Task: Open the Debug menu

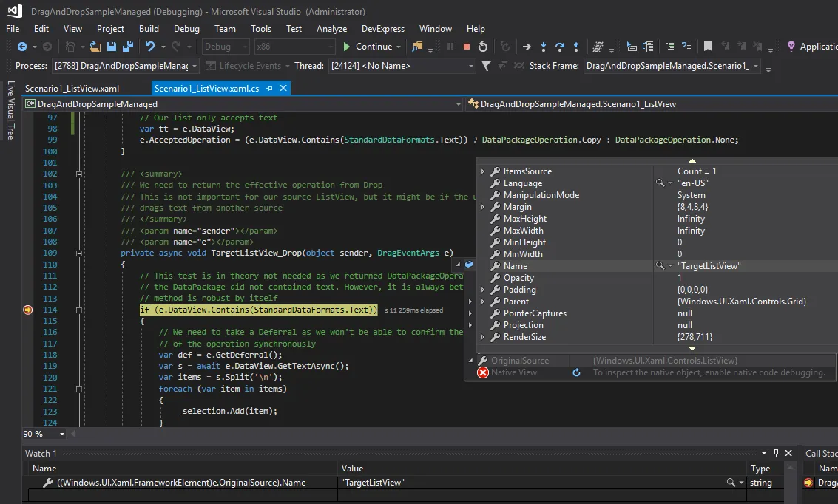Action: click(x=186, y=29)
